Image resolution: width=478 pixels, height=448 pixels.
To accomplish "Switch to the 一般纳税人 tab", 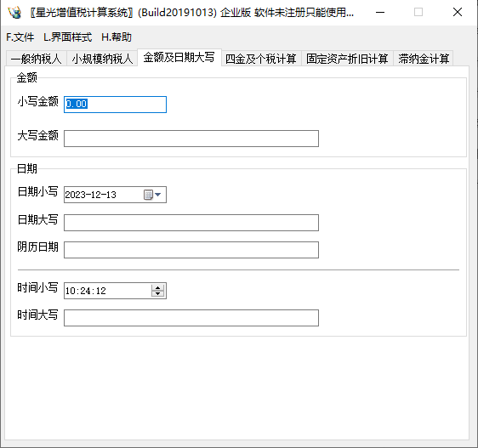I will [x=37, y=59].
